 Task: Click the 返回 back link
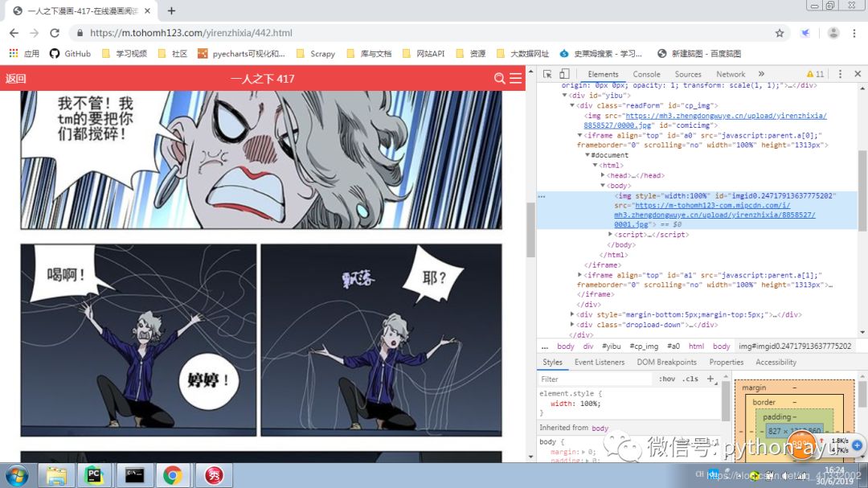16,79
